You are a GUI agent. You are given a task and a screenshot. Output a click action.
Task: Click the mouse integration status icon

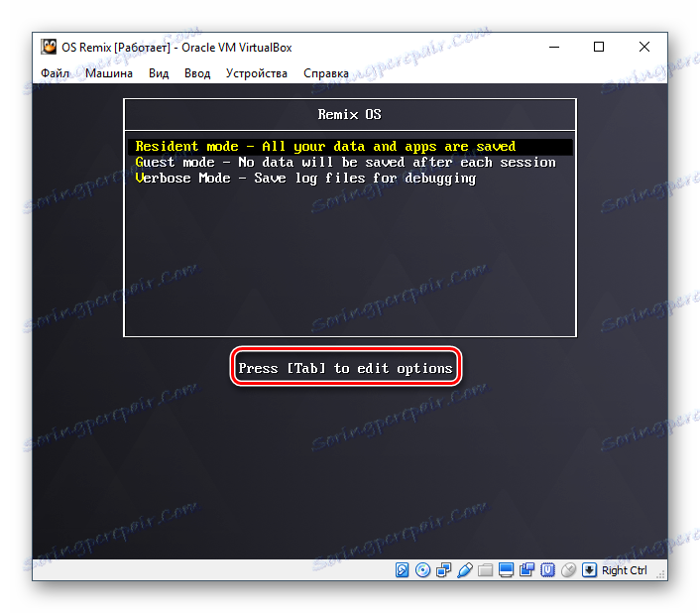568,570
